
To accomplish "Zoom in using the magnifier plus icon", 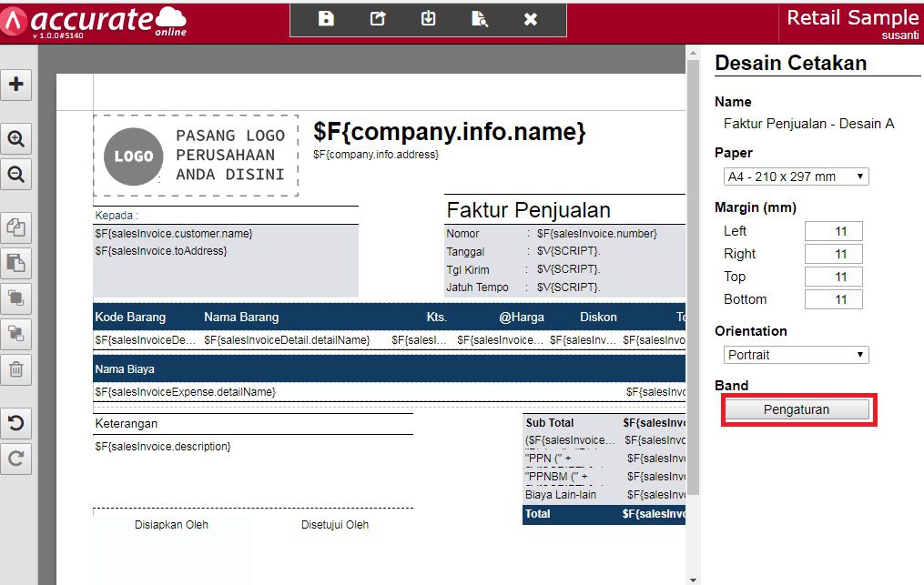I will [x=16, y=138].
